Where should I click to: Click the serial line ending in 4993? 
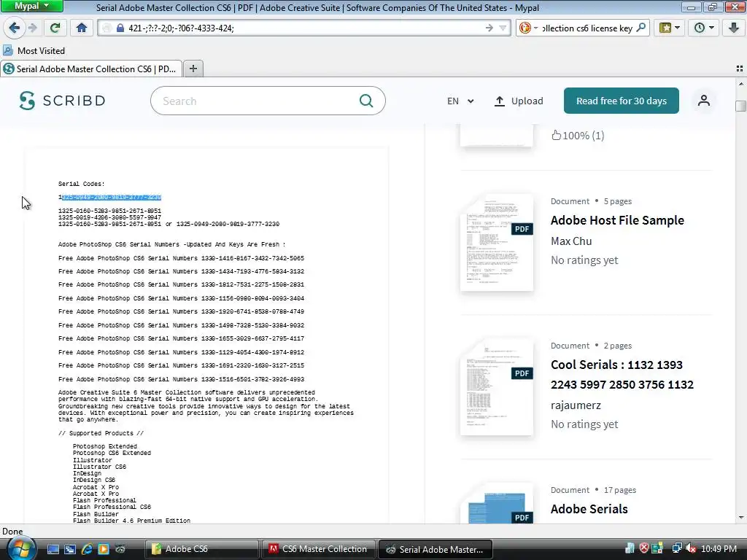pos(181,379)
